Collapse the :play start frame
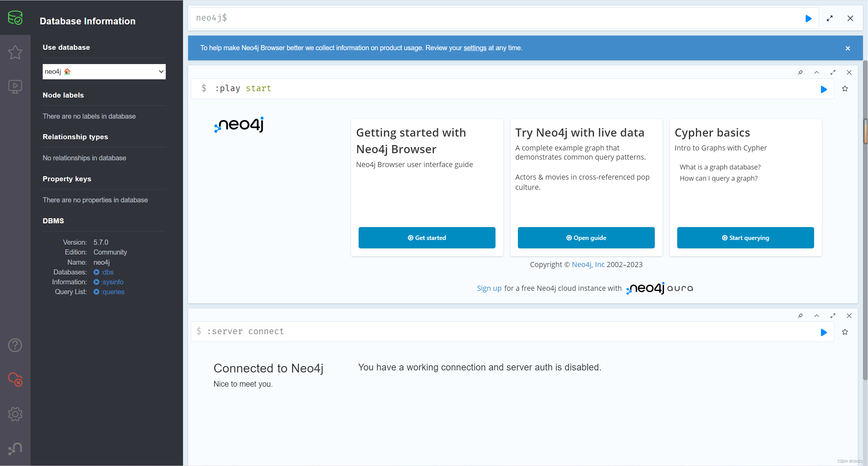Image resolution: width=868 pixels, height=466 pixels. [816, 72]
